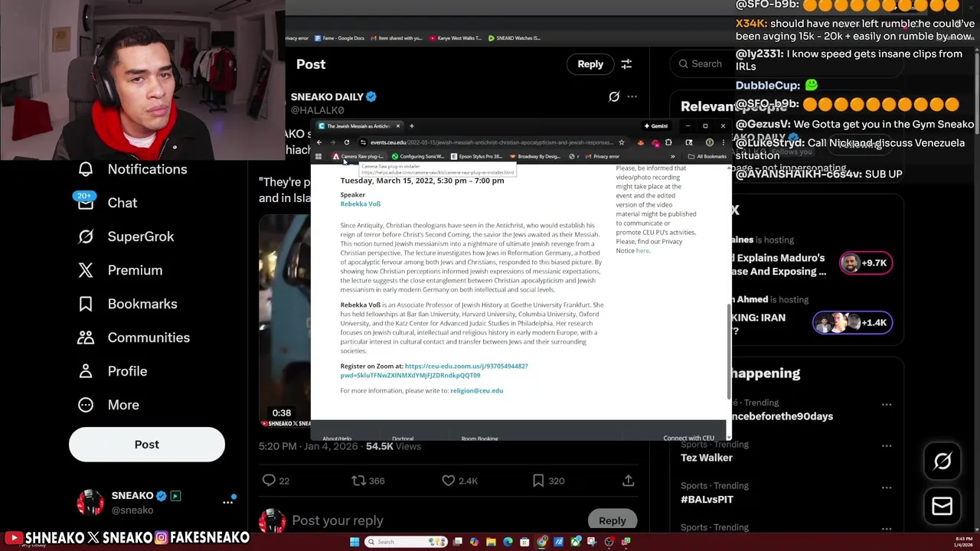This screenshot has width=980, height=551.
Task: Open the Epson Stylus Pro 38... bookmark
Action: 477,156
